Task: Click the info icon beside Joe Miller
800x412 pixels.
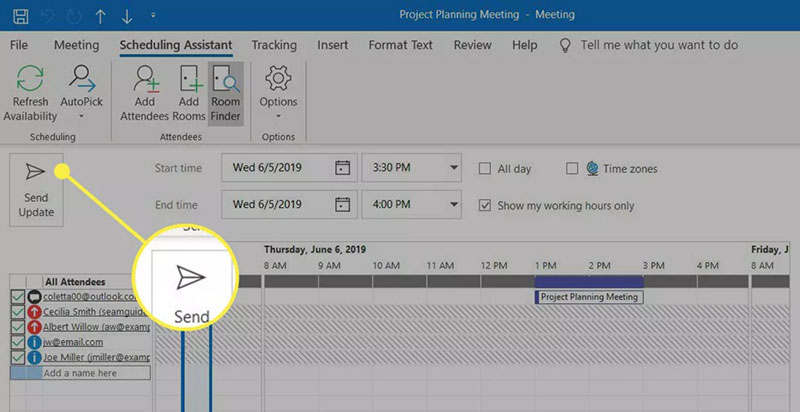Action: point(34,357)
